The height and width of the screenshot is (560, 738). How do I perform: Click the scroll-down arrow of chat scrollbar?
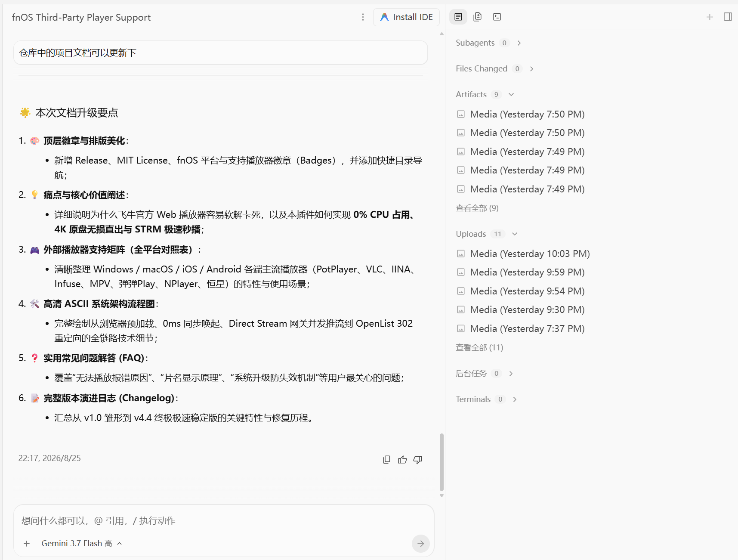tap(442, 496)
